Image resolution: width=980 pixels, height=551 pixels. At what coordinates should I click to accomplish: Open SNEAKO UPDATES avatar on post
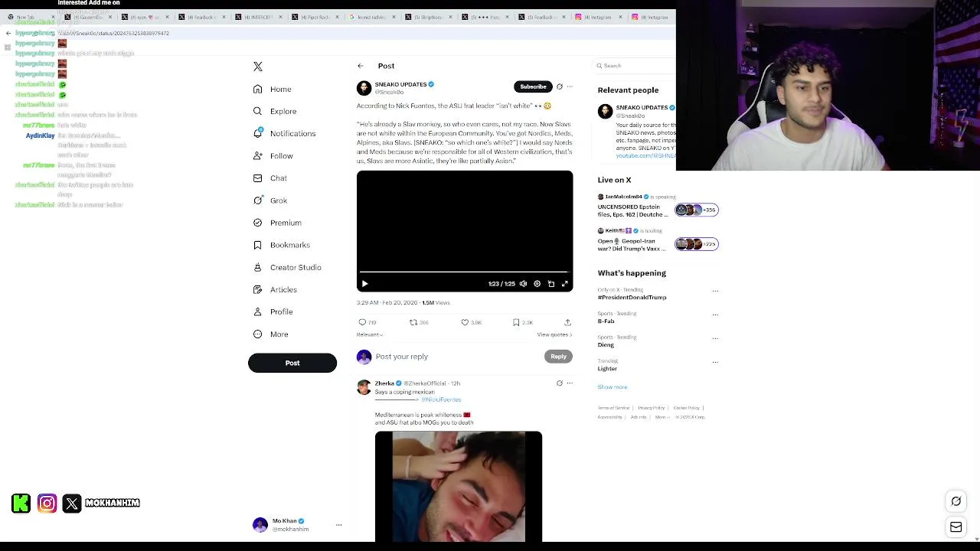coord(364,88)
